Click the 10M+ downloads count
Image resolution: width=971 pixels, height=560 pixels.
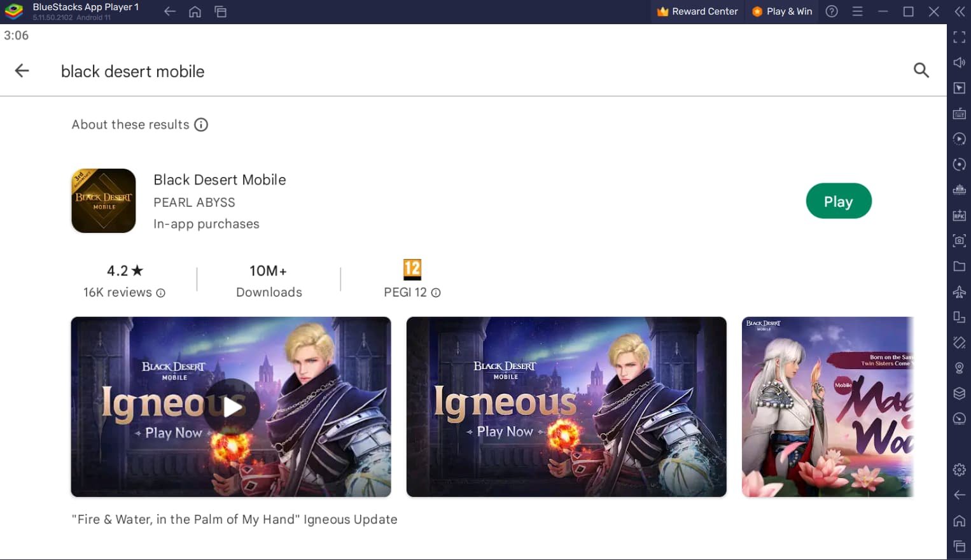269,271
